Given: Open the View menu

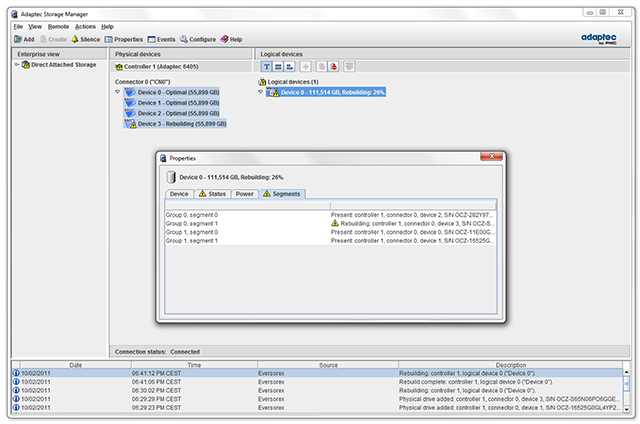Looking at the screenshot, I should click(35, 27).
